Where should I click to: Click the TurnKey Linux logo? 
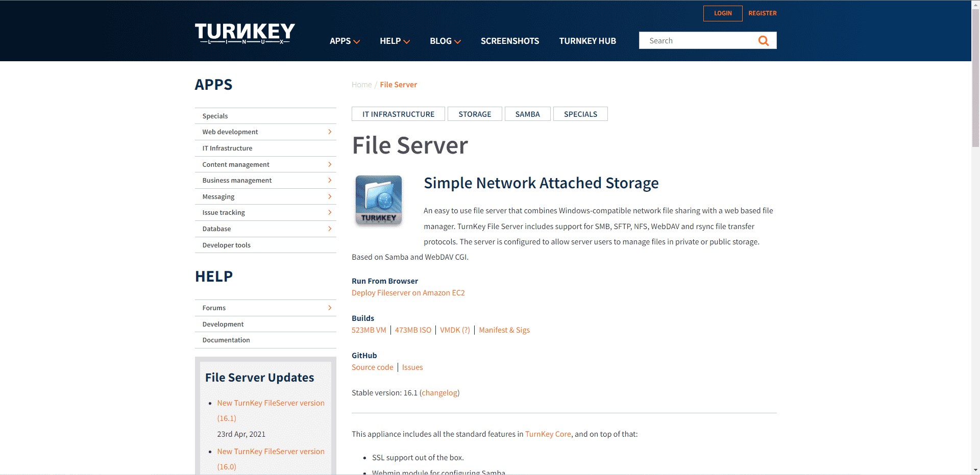coord(244,34)
